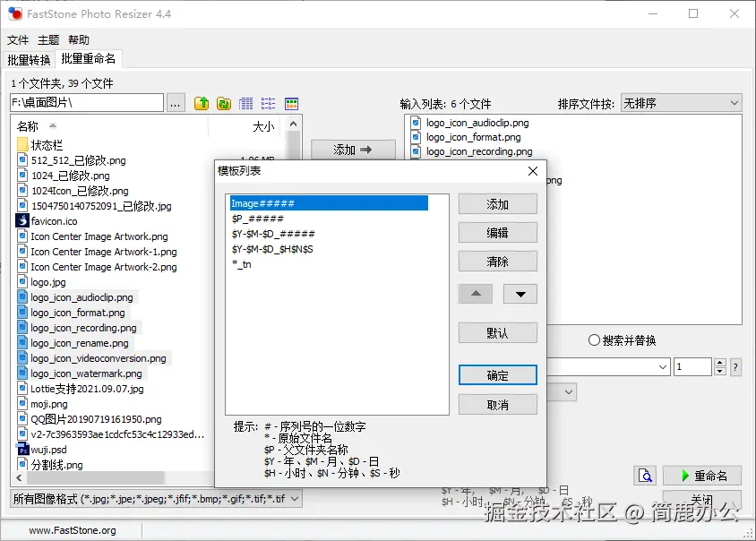Open the 文件 menu
The width and height of the screenshot is (756, 541).
pyautogui.click(x=18, y=40)
